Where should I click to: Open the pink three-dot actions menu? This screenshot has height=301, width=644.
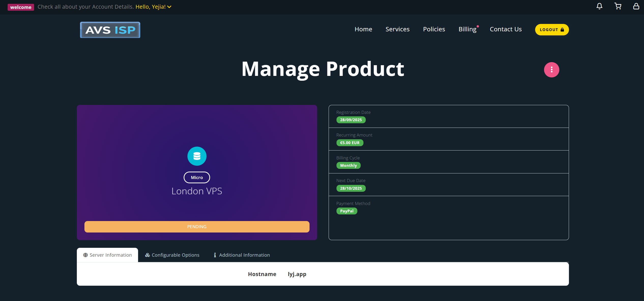coord(551,70)
